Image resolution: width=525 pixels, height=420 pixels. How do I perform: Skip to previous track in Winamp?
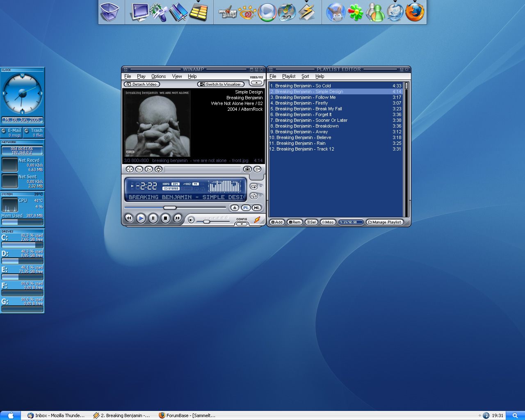[129, 218]
